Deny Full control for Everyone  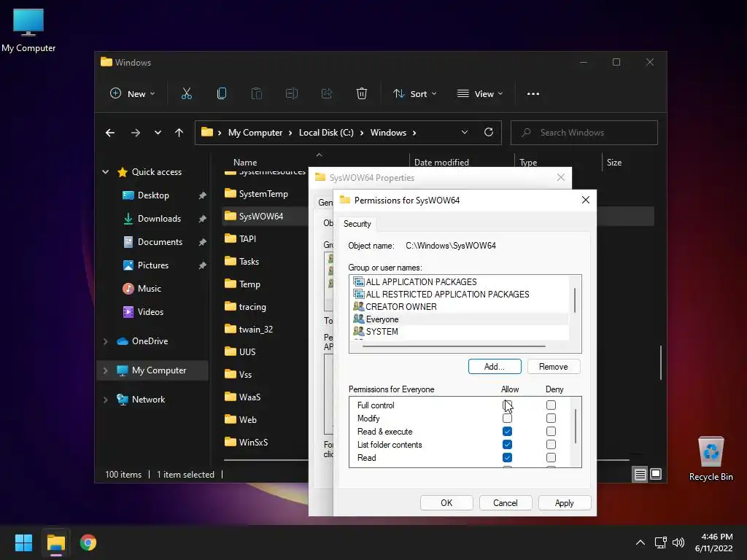pos(551,405)
